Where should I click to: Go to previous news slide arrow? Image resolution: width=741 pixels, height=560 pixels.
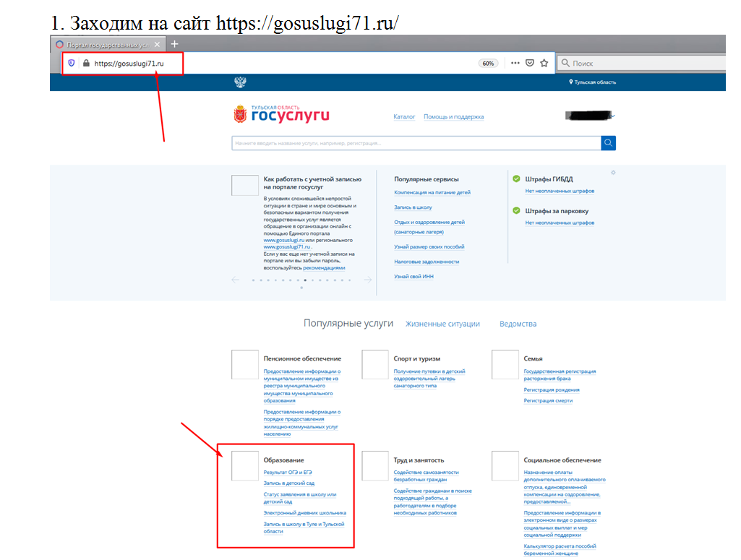point(235,280)
